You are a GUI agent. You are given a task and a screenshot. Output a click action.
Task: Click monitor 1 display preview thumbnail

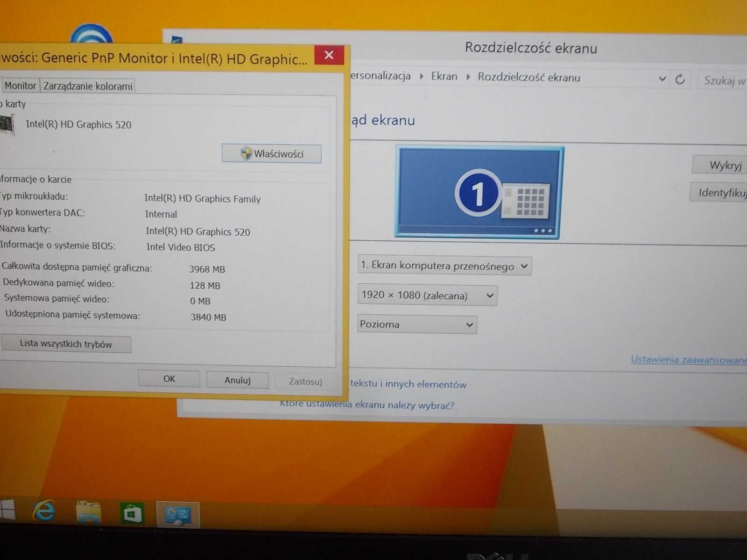coord(479,192)
